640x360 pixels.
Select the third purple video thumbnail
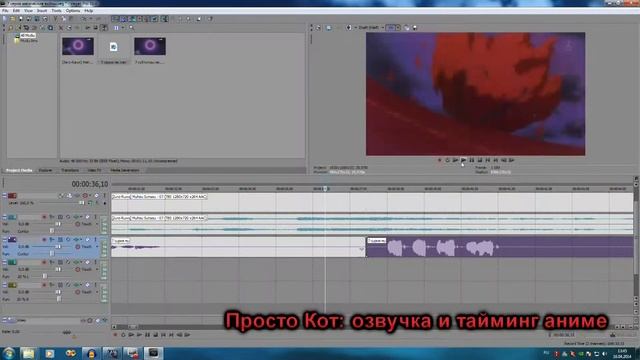[x=150, y=46]
